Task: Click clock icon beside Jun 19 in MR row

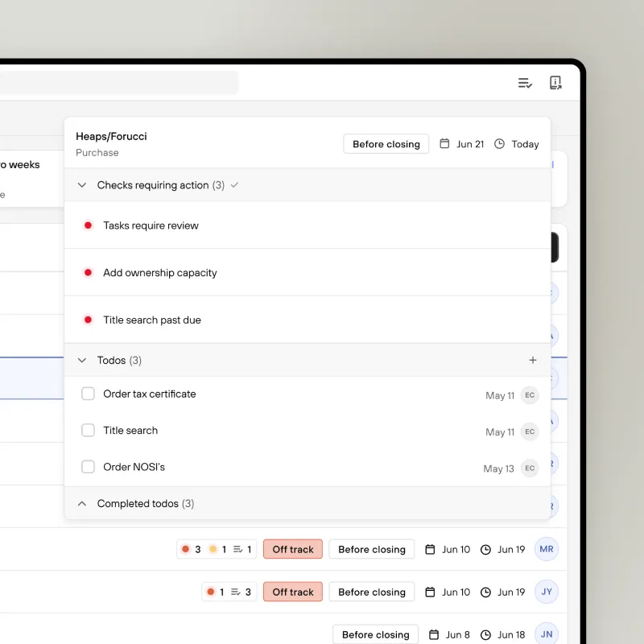Action: [485, 550]
